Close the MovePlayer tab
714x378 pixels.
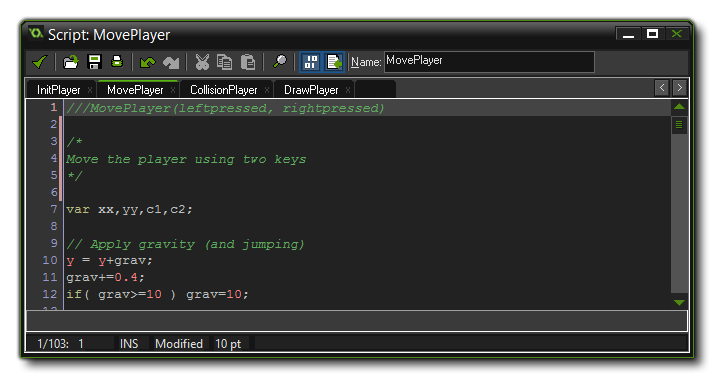point(173,90)
